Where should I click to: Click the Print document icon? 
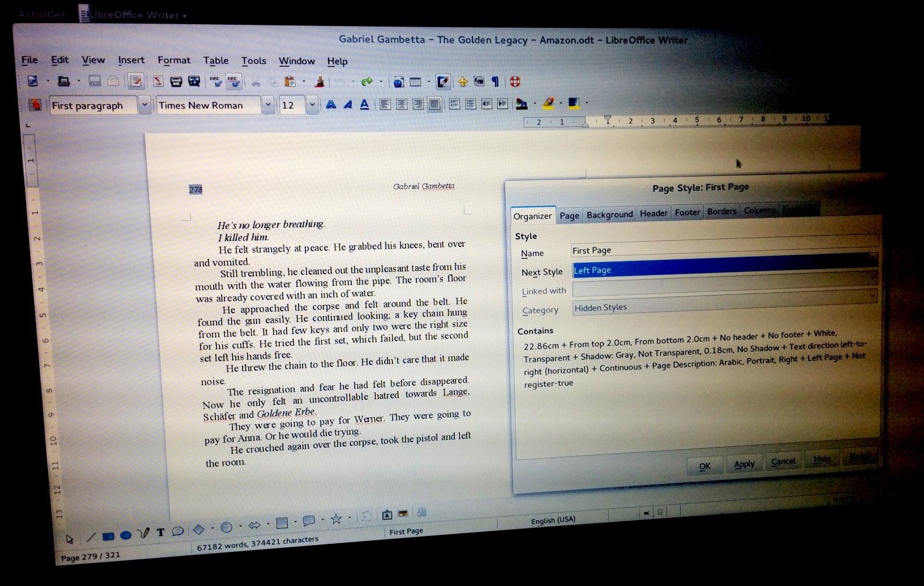(x=176, y=81)
